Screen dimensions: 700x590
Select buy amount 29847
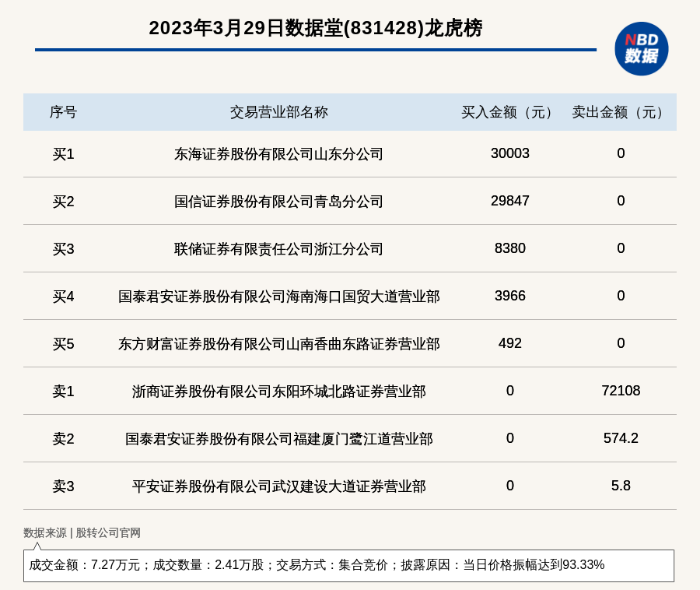(x=509, y=201)
